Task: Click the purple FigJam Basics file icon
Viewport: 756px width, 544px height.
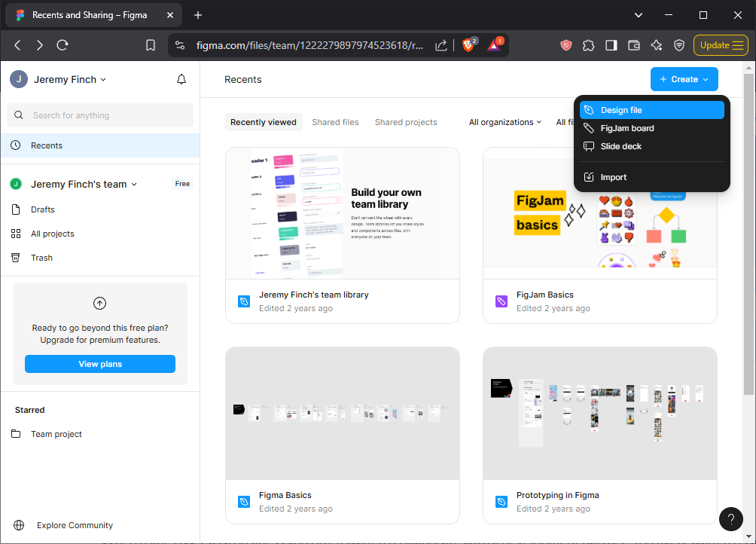Action: tap(501, 301)
